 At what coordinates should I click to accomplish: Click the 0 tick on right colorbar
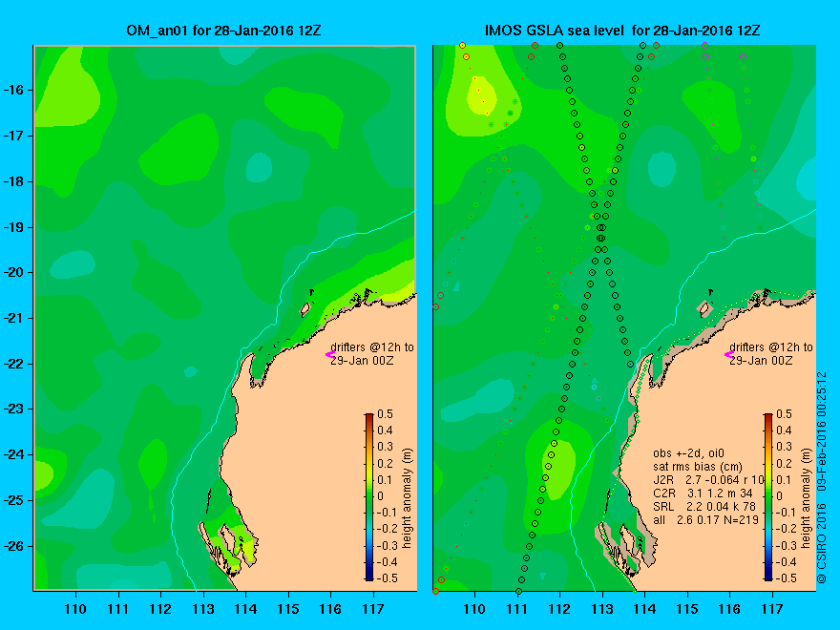pos(780,496)
